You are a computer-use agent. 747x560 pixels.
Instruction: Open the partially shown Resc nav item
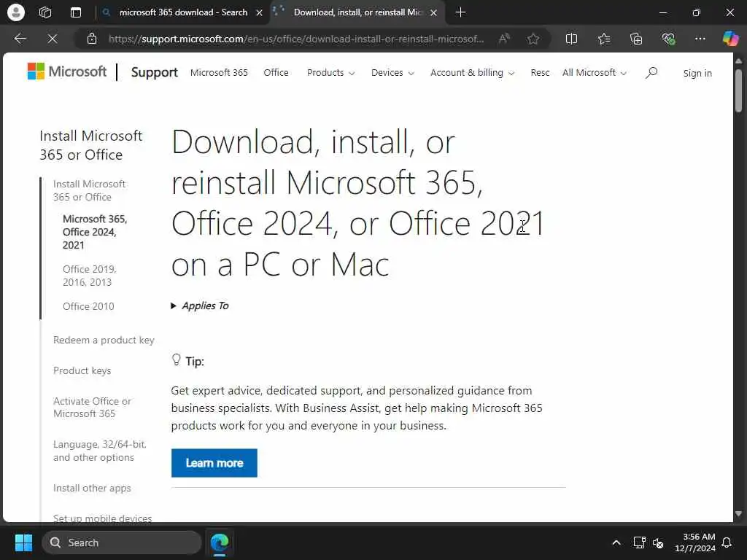tap(540, 72)
